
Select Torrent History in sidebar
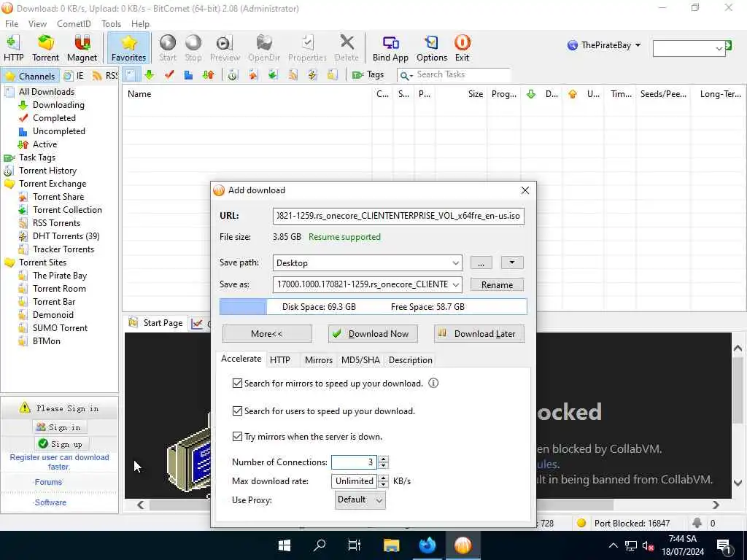coord(47,171)
